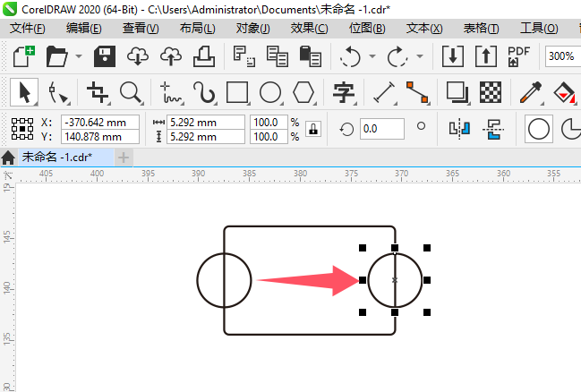
Task: Choose the Ellipse shape type
Action: tap(539, 129)
